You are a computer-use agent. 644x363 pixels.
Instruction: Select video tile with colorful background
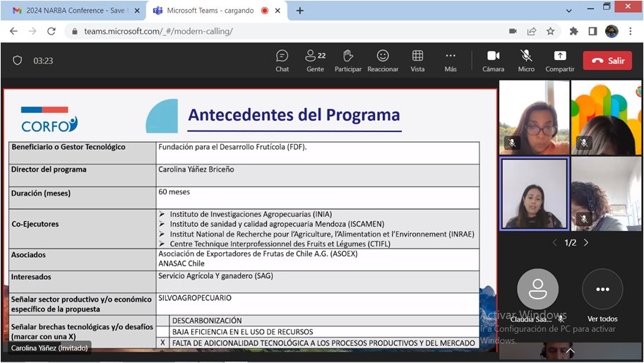point(606,117)
